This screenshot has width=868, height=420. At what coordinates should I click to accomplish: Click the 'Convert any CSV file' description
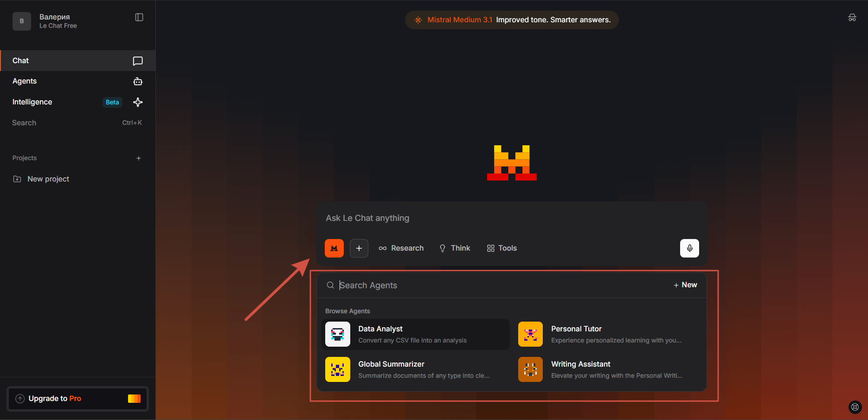(412, 340)
